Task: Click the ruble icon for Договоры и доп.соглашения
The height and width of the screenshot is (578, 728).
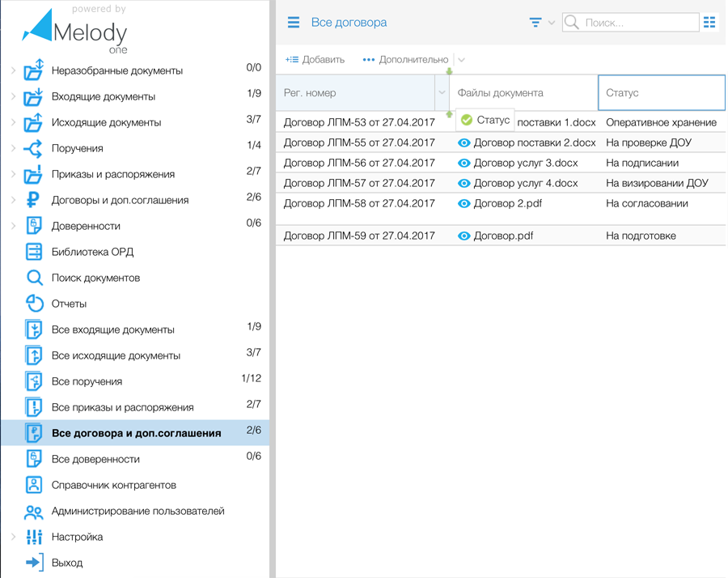Action: pyautogui.click(x=34, y=200)
